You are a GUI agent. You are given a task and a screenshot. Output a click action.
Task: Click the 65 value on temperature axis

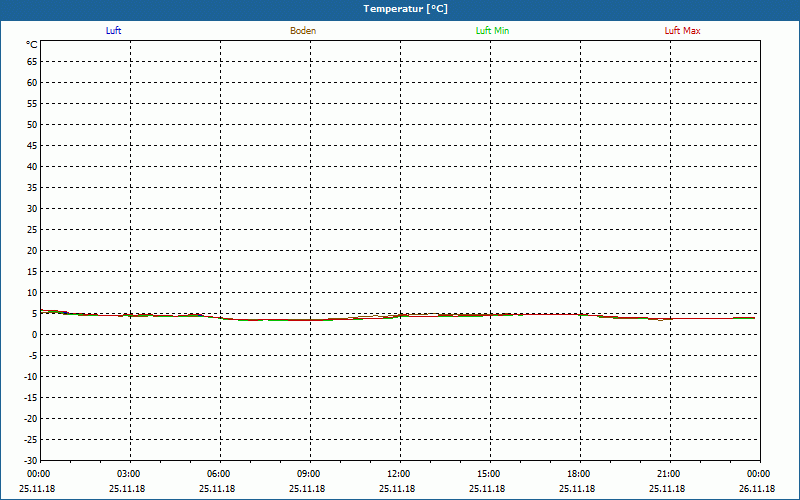[x=32, y=62]
